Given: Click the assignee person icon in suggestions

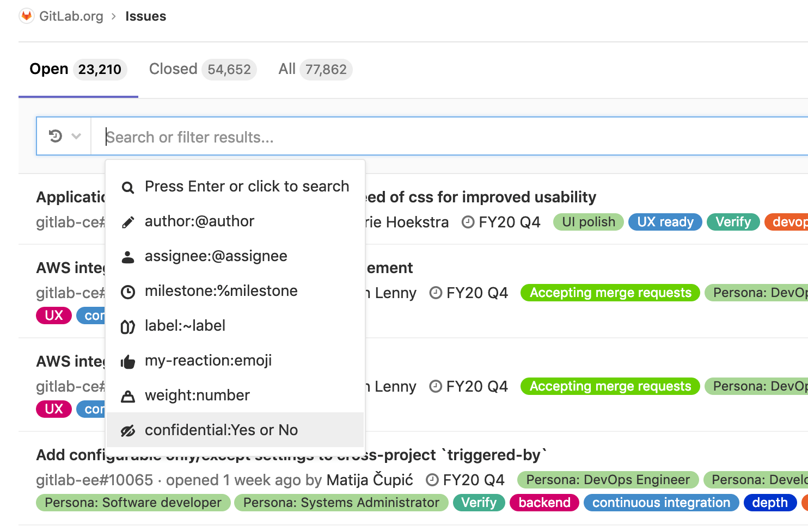Looking at the screenshot, I should (x=127, y=256).
